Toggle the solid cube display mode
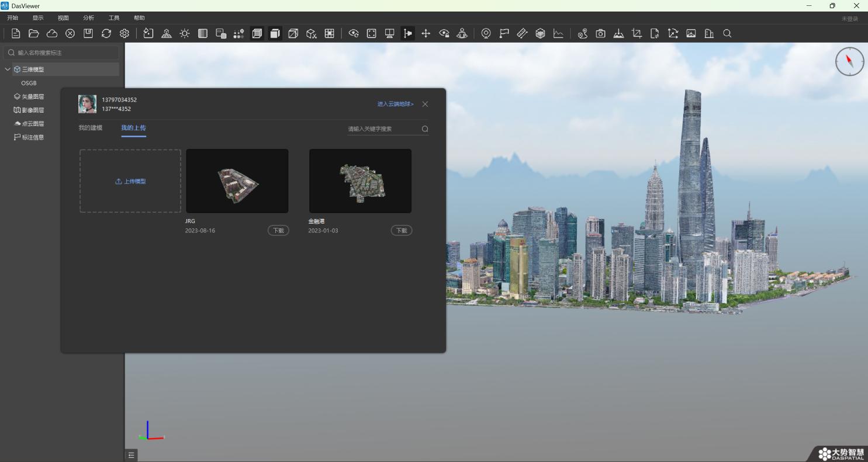Image resolution: width=868 pixels, height=462 pixels. 275,34
